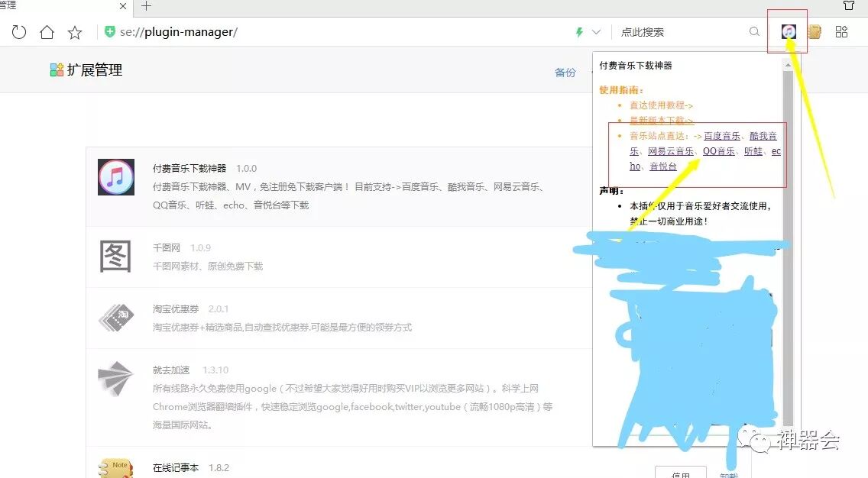Open the 最新版本下载-> link
The width and height of the screenshot is (868, 478).
point(661,120)
